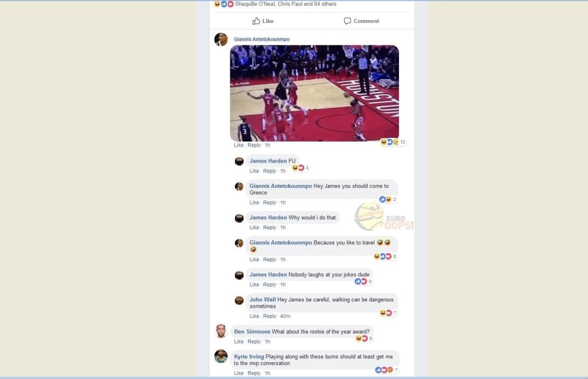Like Ben Simmons' rookie of the year comment
The image size is (588, 379).
pos(238,342)
